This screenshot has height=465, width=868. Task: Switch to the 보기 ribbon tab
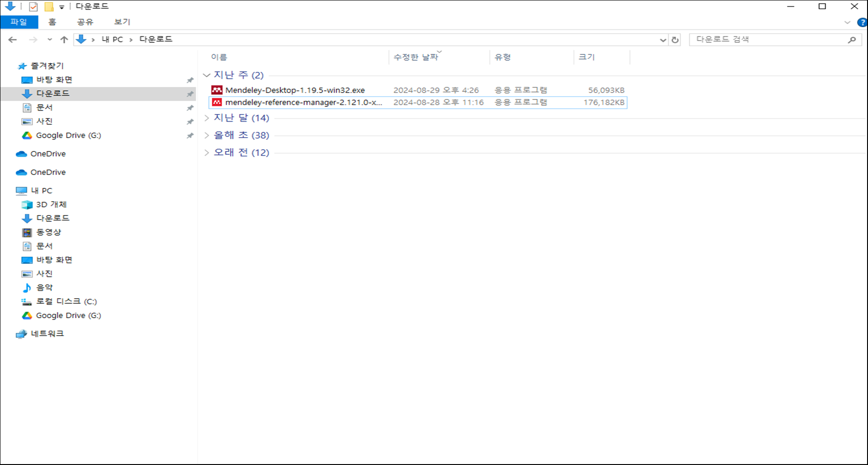click(x=122, y=22)
